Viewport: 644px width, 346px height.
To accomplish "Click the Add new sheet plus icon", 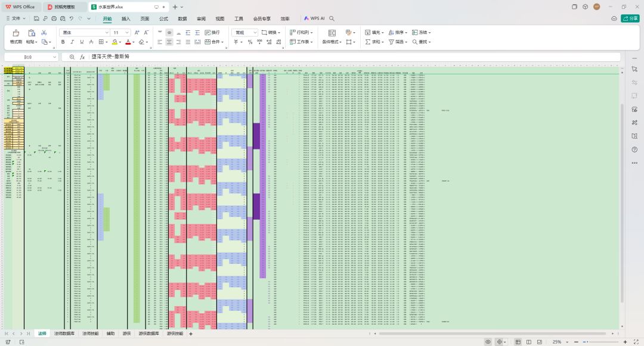I will coord(191,333).
